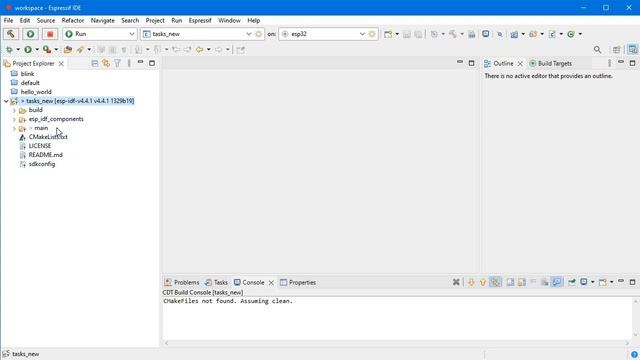Maximize the editor area
The width and height of the screenshot is (640, 360).
[x=471, y=63]
